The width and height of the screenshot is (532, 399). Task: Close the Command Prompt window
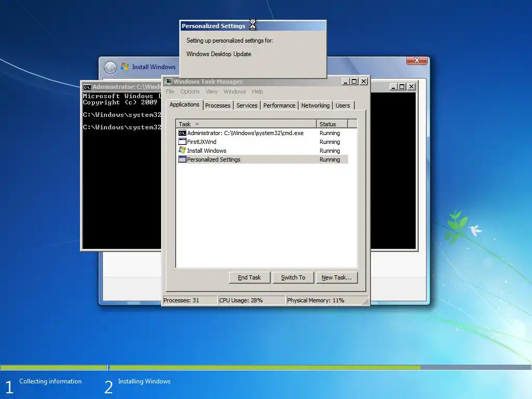411,87
